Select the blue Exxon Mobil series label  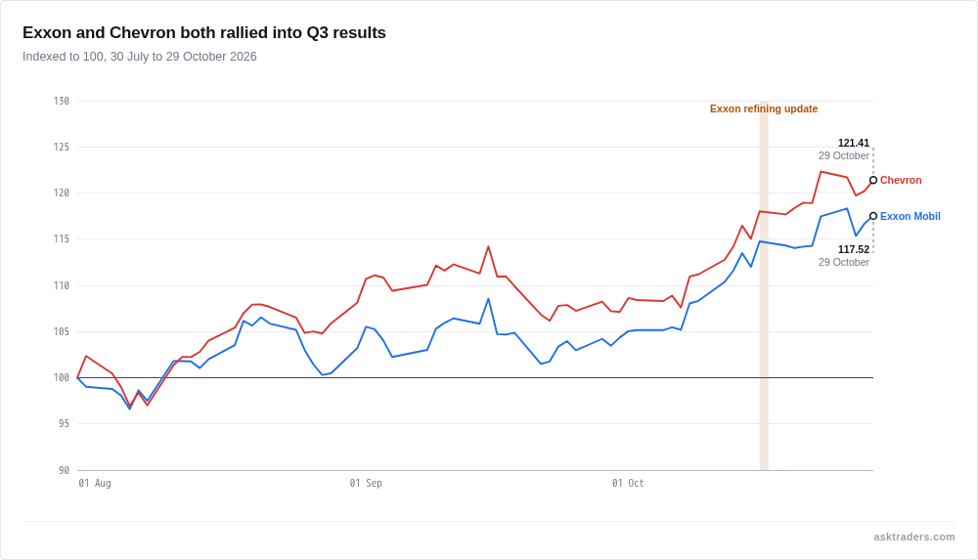(910, 216)
